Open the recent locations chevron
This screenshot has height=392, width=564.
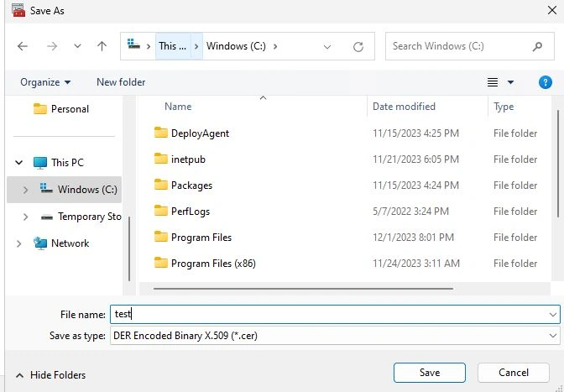click(x=77, y=46)
